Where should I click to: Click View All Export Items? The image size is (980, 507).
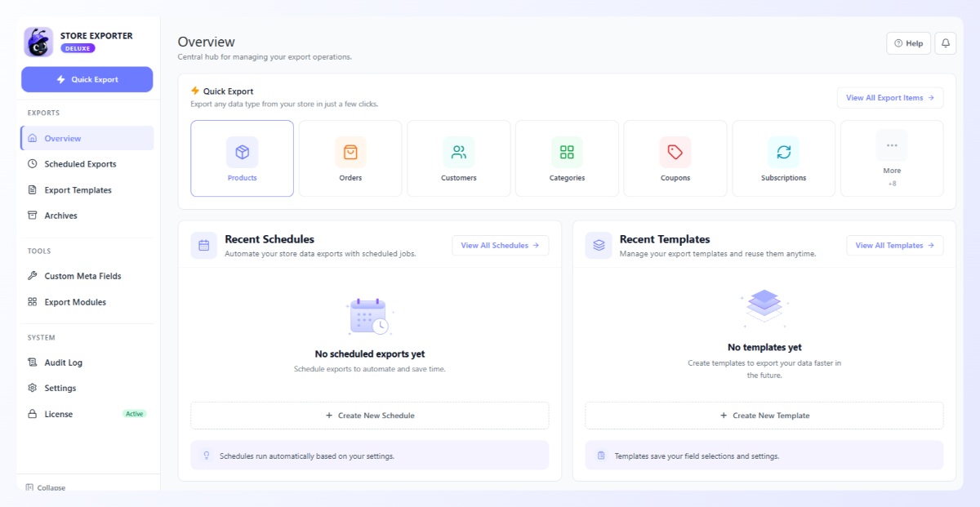(890, 98)
